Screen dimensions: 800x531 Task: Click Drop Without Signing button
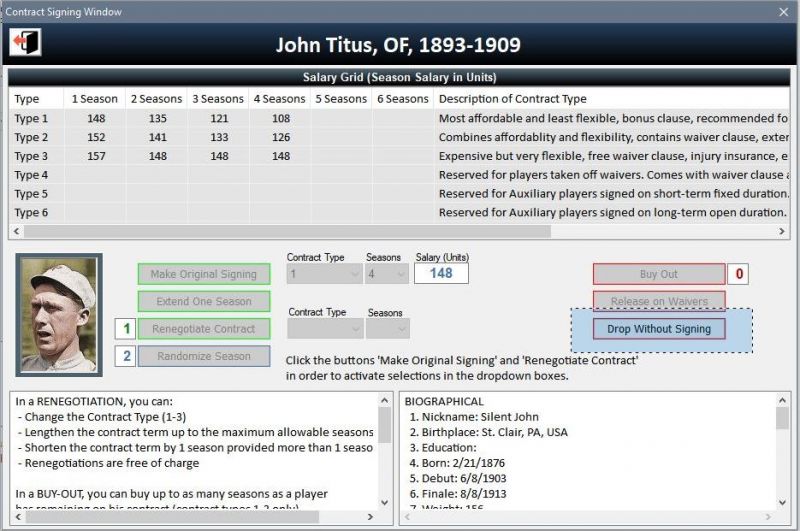[x=658, y=329]
